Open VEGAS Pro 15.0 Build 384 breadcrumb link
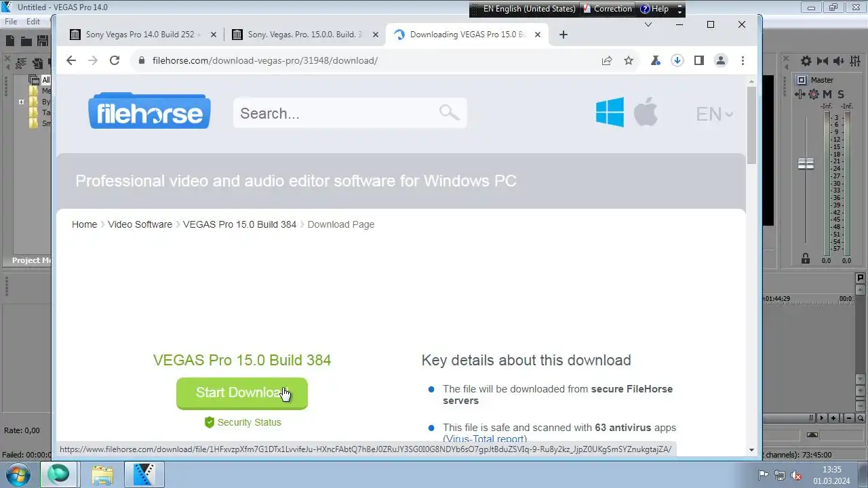 pyautogui.click(x=239, y=224)
